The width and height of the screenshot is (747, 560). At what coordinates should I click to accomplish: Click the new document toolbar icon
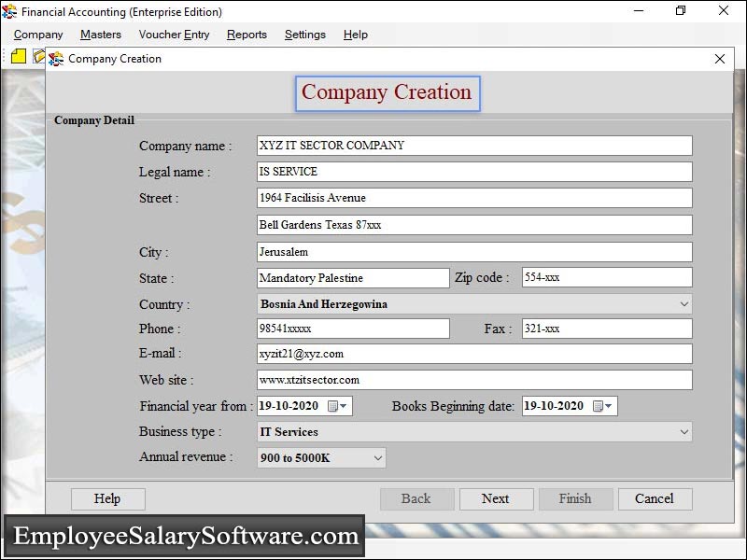(17, 57)
